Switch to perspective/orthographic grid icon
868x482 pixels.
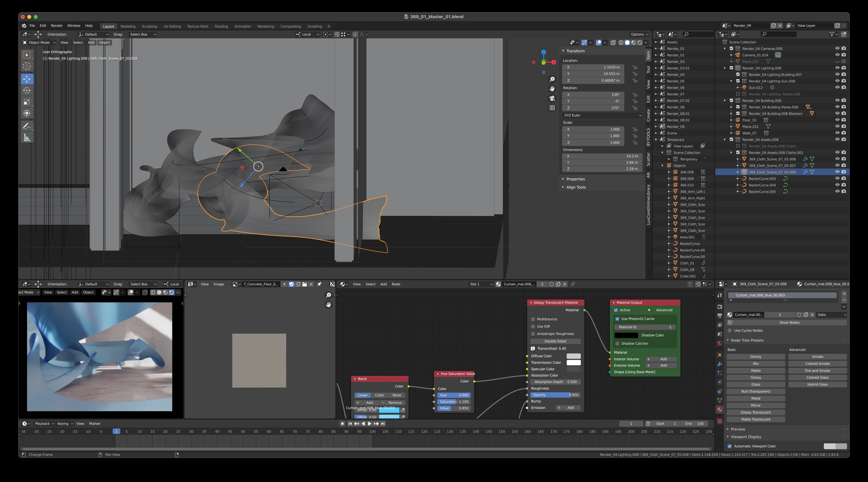(552, 108)
